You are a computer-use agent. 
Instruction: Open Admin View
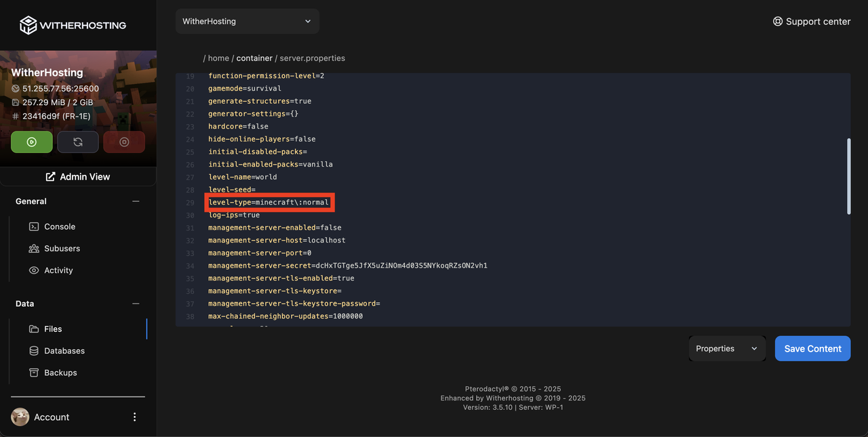point(78,177)
